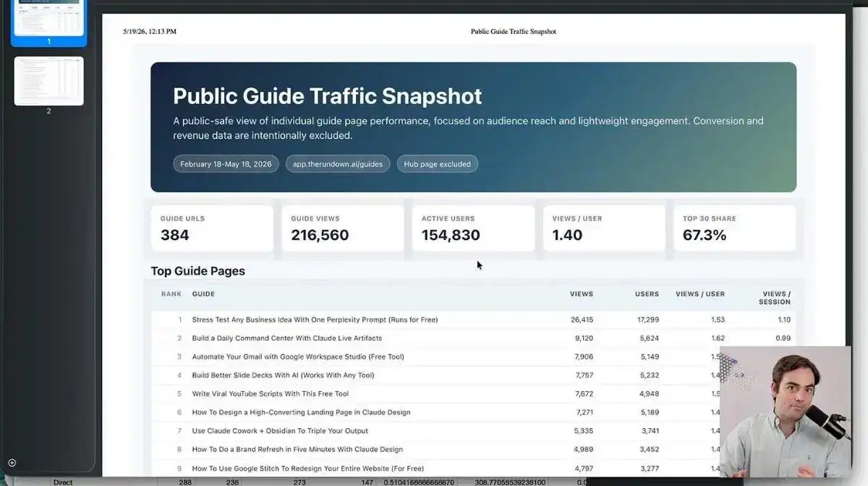Click 'Build a Daily Command Center' guide row
This screenshot has height=486, width=868.
[x=473, y=338]
